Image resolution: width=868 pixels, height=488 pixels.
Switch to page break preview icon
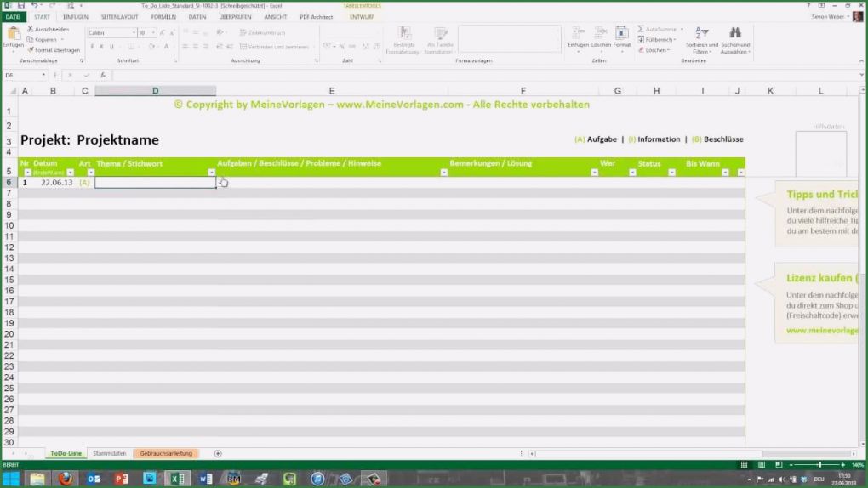(x=779, y=465)
